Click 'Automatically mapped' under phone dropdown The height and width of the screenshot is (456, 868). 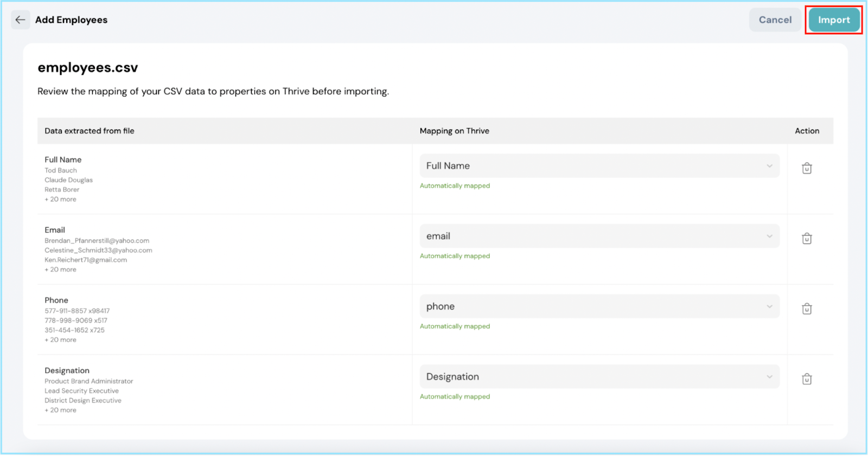pos(455,326)
